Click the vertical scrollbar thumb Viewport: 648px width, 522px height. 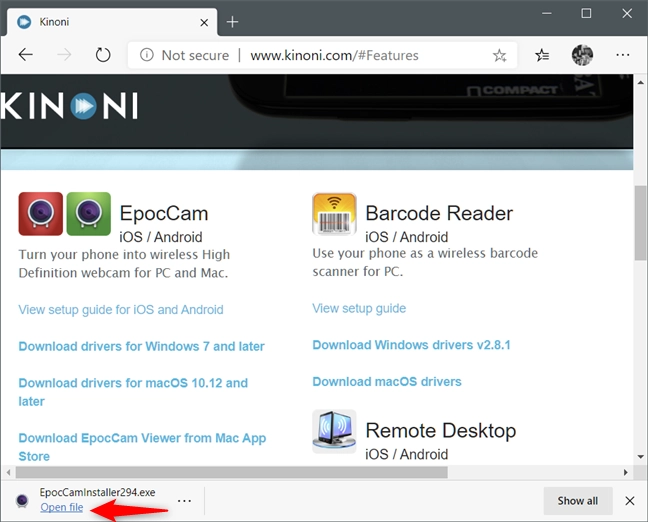coord(641,223)
